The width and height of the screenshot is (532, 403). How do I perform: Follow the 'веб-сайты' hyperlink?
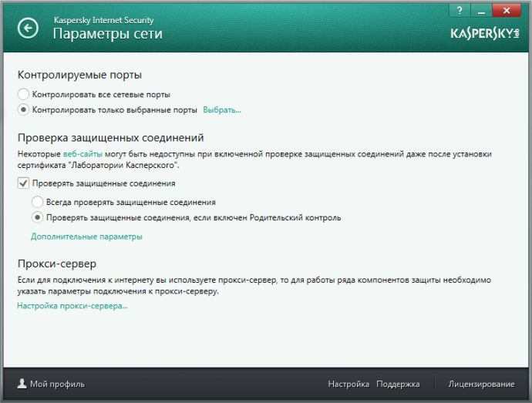pyautogui.click(x=82, y=154)
